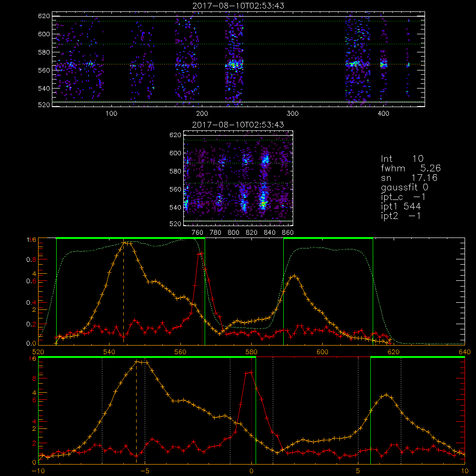Click the thick green bar atop the profile plot's left window
This screenshot has height=476, width=476.
(x=130, y=238)
